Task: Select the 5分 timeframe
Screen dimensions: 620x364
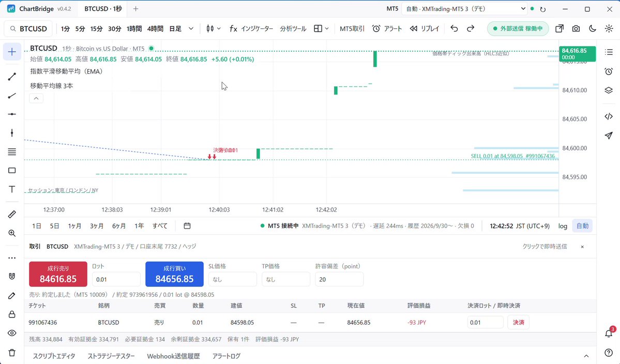Action: pyautogui.click(x=80, y=28)
